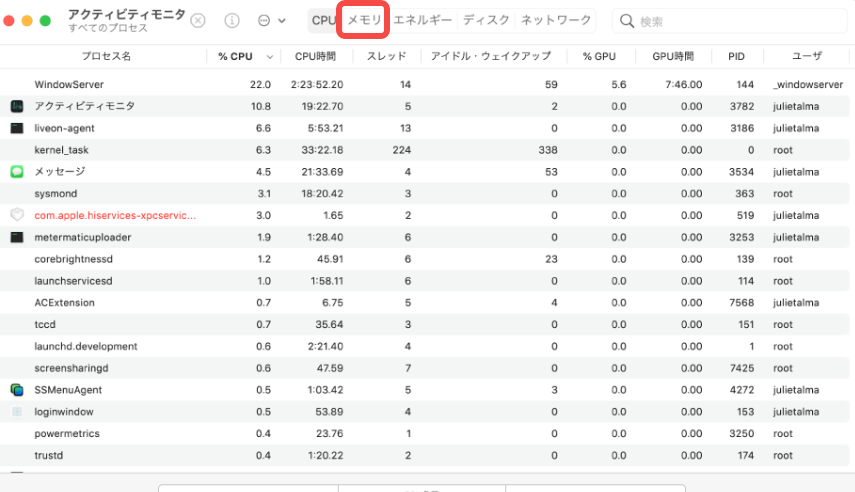Switch to the メモリ tab

(x=364, y=20)
